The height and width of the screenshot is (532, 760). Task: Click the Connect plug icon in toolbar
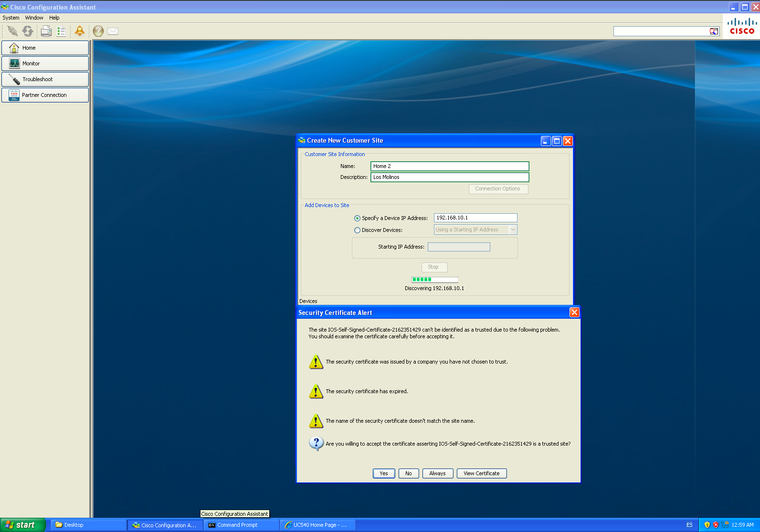[x=12, y=31]
